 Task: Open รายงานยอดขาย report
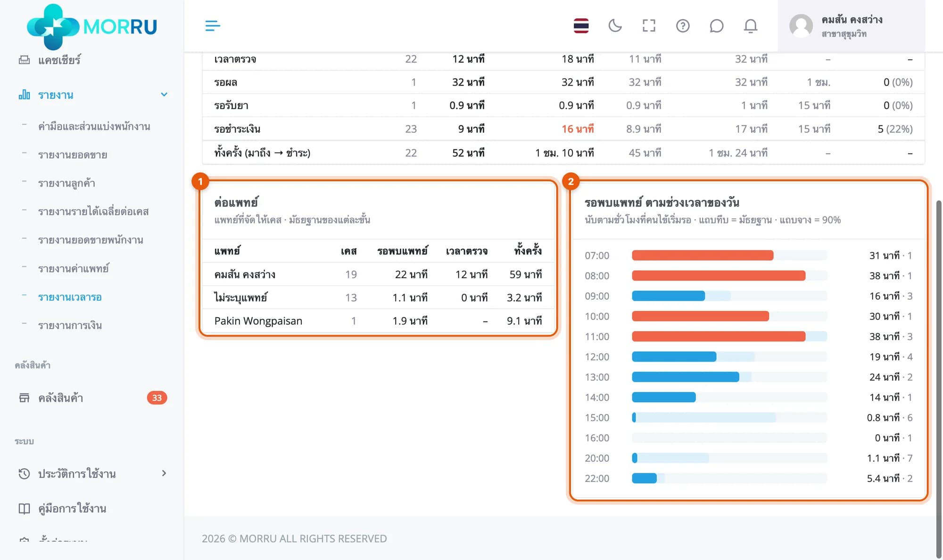[x=73, y=155]
